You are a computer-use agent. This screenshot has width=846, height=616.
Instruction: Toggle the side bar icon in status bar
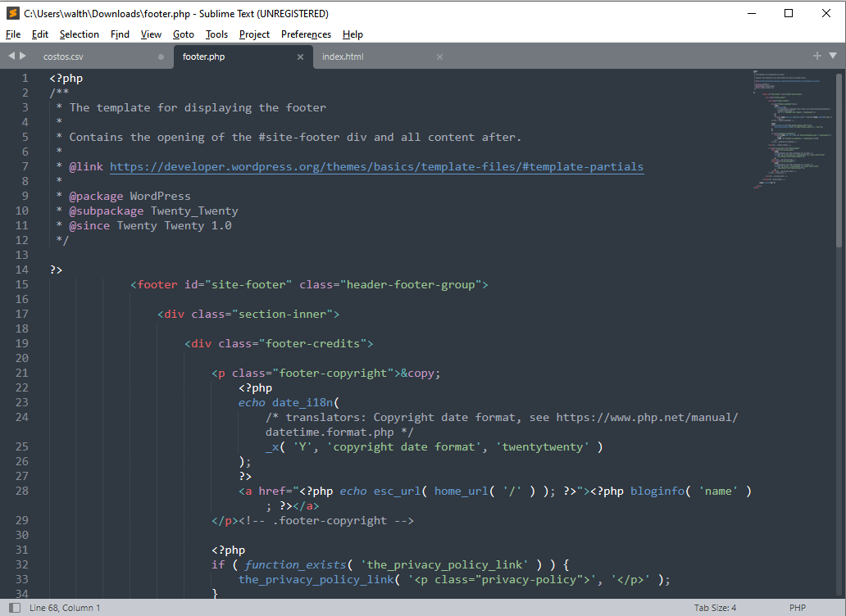[x=15, y=608]
